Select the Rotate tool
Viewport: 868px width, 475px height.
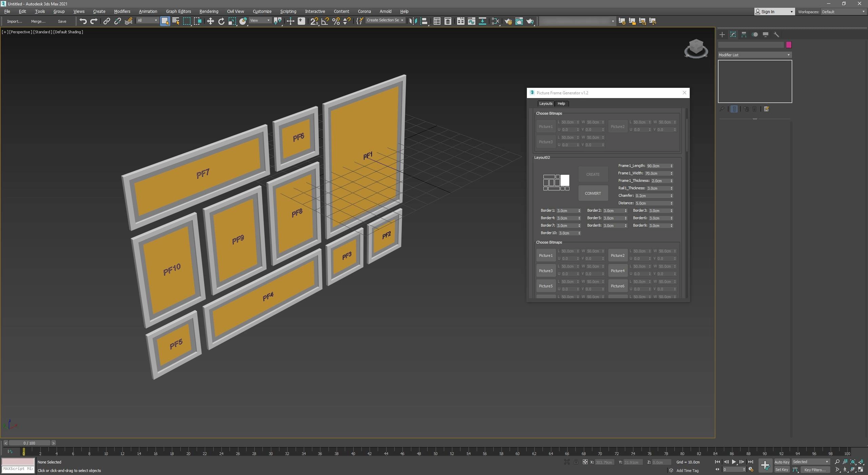point(221,21)
